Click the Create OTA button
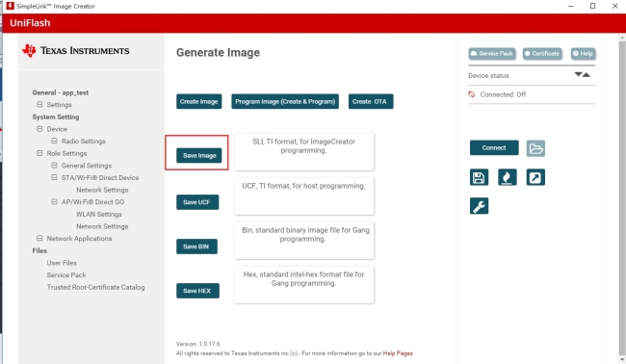The image size is (626, 364). coord(371,101)
